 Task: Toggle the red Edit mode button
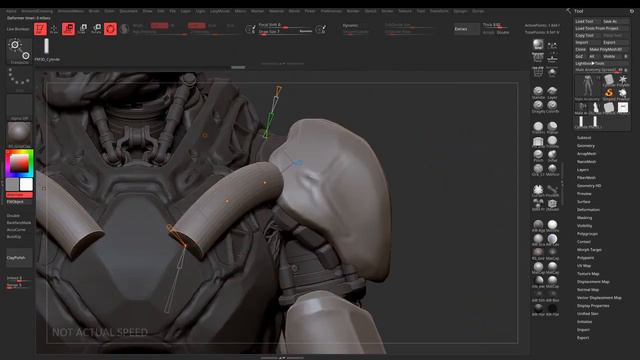click(40, 29)
